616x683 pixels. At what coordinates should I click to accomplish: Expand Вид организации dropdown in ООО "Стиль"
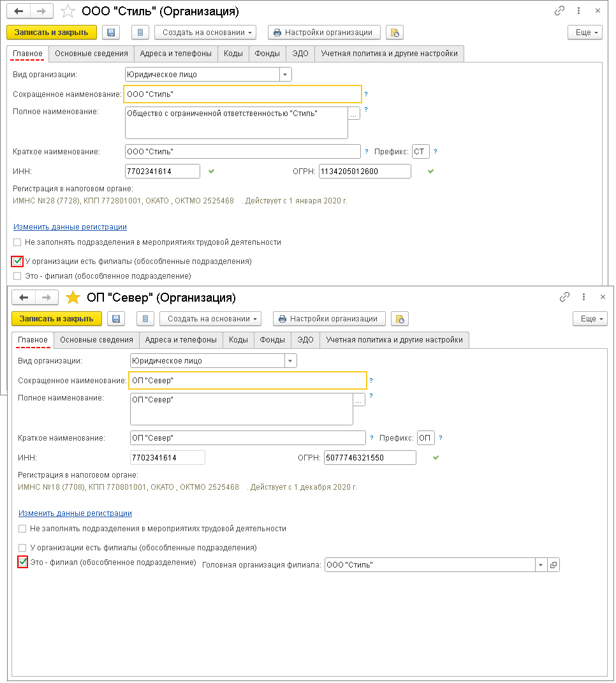(285, 75)
